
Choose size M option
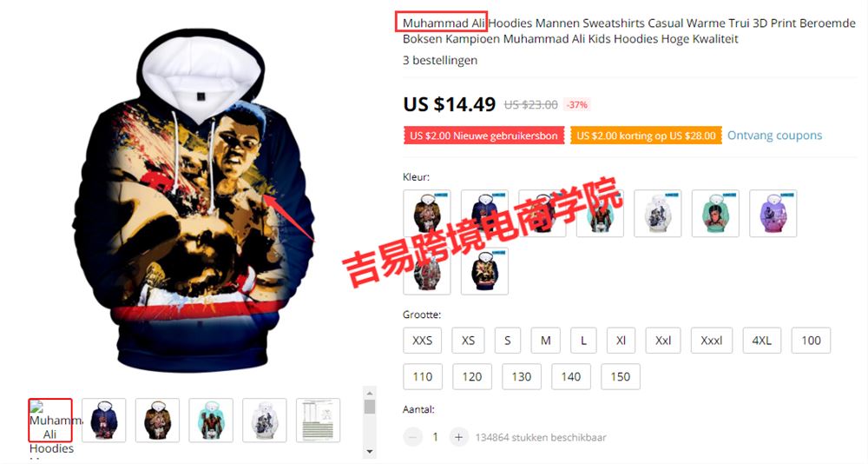pyautogui.click(x=546, y=341)
